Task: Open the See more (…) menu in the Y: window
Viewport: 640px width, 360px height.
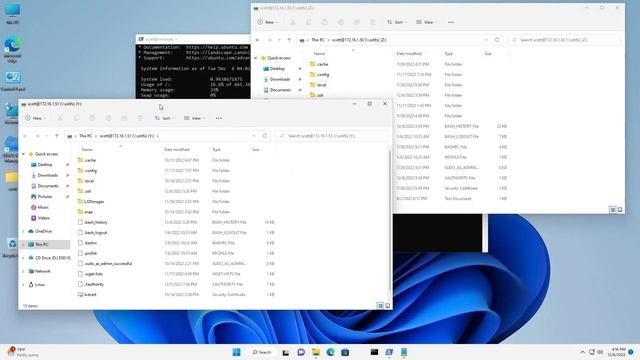Action: [x=219, y=118]
